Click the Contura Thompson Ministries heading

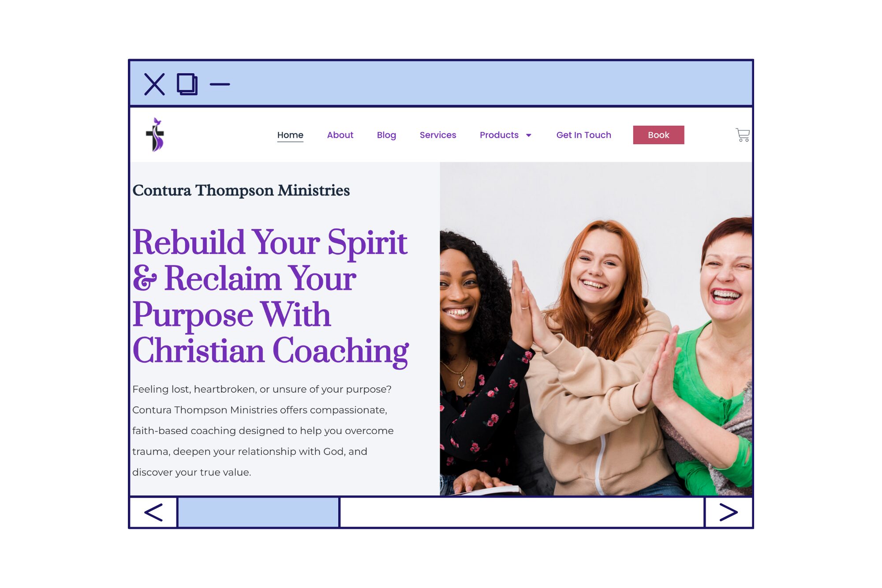[241, 191]
